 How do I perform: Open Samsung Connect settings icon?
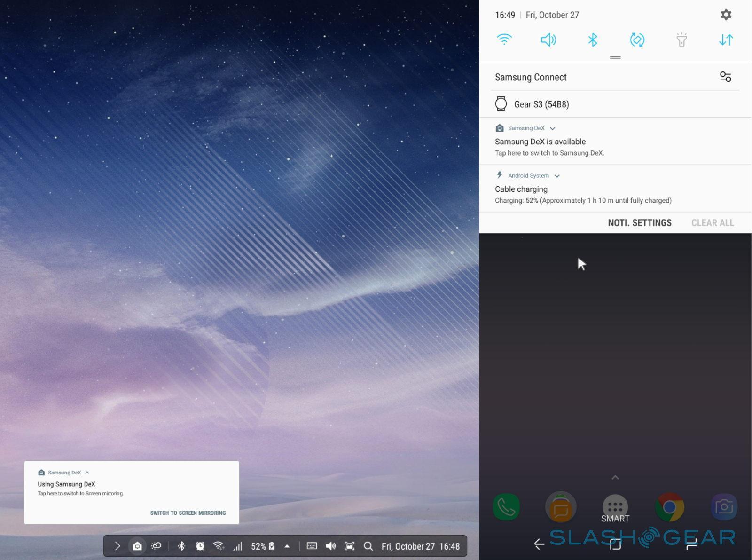click(725, 77)
